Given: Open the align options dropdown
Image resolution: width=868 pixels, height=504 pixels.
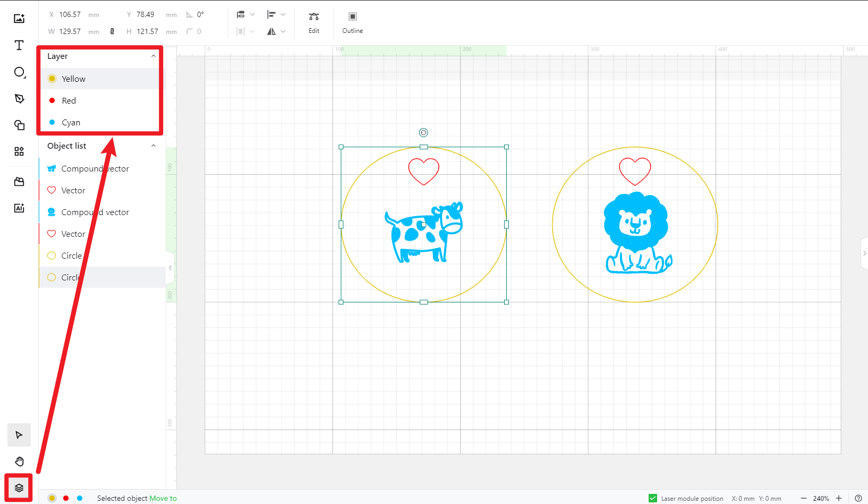Looking at the screenshot, I should coord(276,14).
